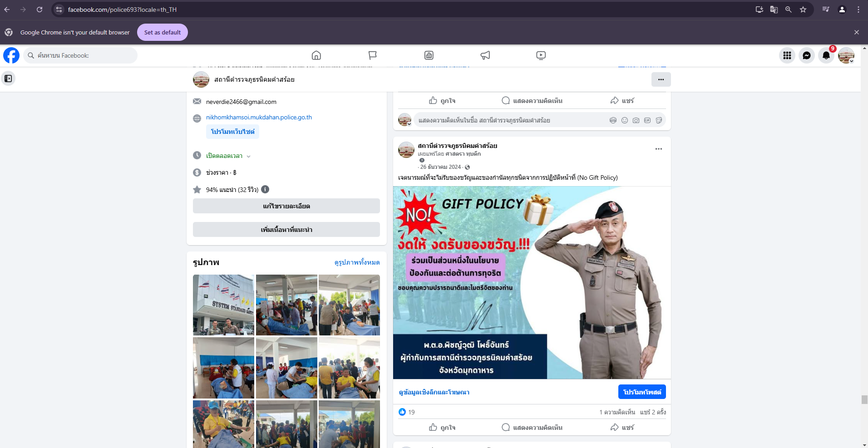
Task: Click the Facebook search field
Action: pyautogui.click(x=80, y=55)
